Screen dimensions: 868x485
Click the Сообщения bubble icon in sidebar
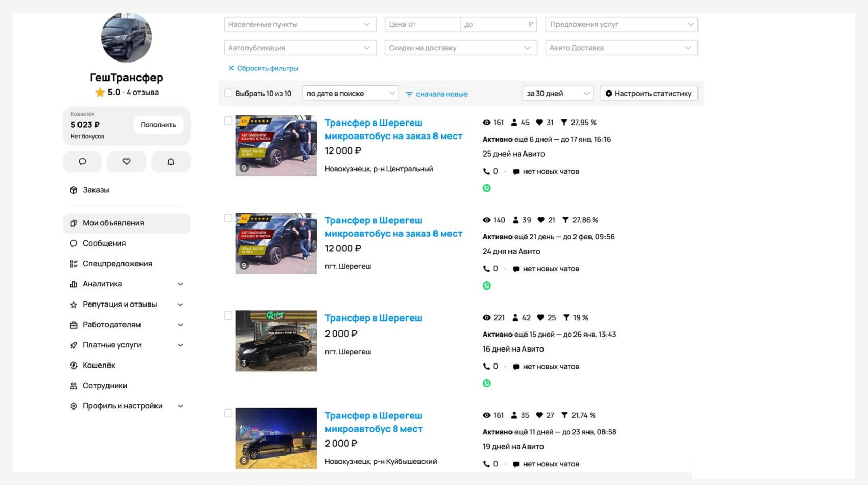[x=73, y=243]
